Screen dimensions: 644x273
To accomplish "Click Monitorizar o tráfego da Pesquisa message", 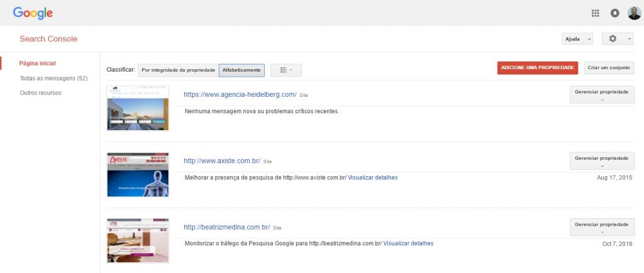I will click(283, 243).
